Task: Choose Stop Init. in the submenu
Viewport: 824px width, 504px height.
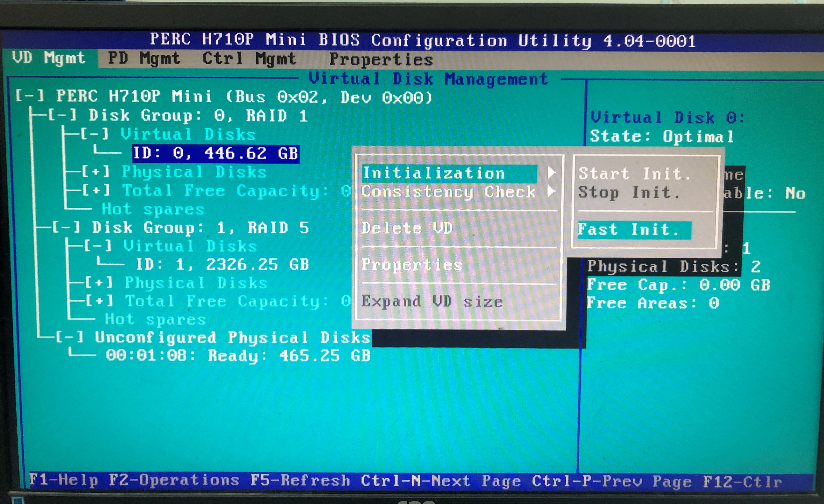Action: (629, 193)
